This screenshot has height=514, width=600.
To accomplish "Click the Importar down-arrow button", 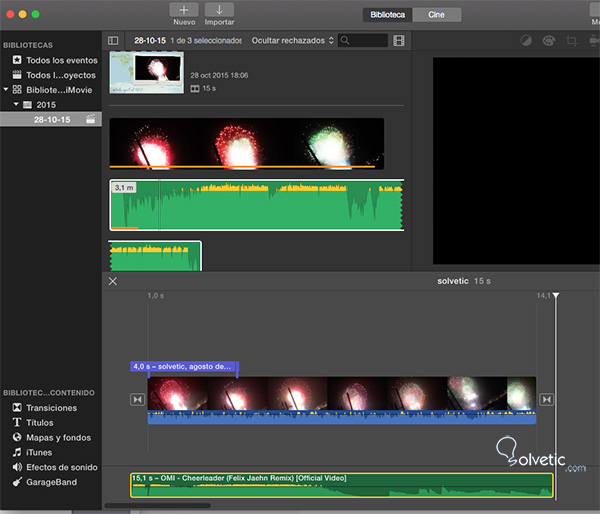I will point(219,10).
